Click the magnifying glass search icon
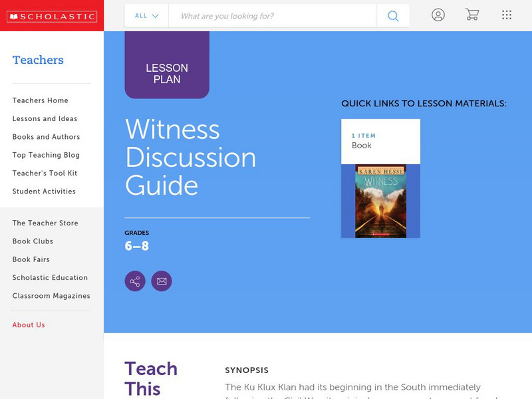This screenshot has width=532, height=399. click(393, 16)
